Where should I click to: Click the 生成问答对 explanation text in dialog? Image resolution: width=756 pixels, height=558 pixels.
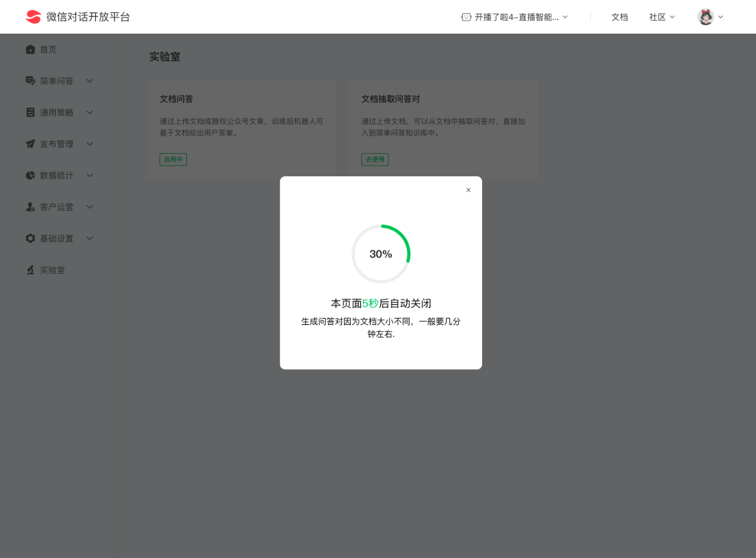(x=381, y=327)
